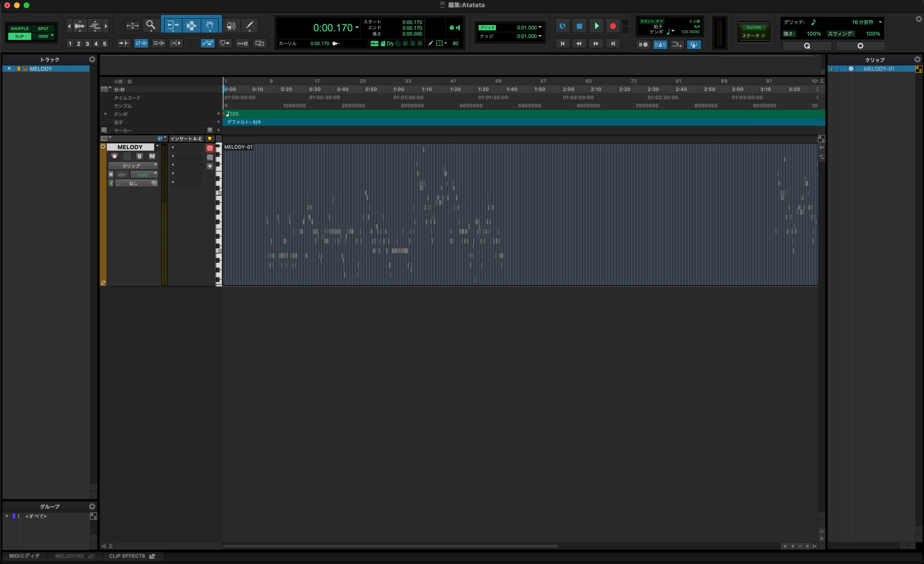
Task: Click the asterisk freeze icon next to dyn
Action: pyautogui.click(x=111, y=174)
